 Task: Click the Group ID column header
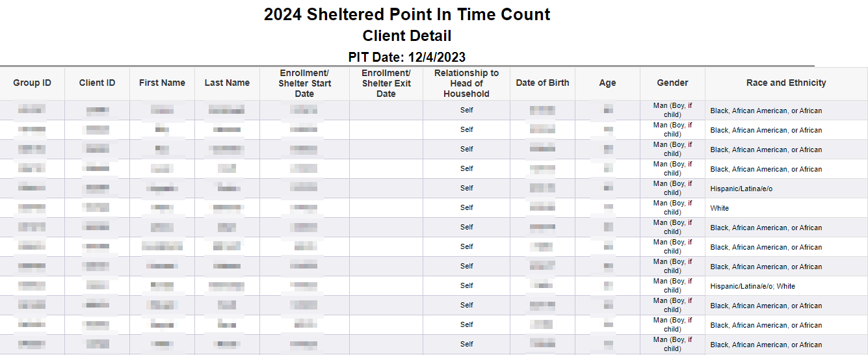click(32, 83)
